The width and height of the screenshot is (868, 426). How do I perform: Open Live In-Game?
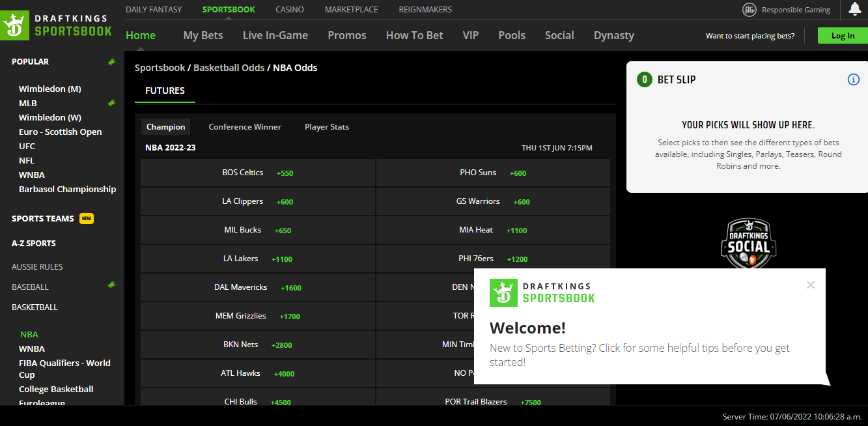pyautogui.click(x=275, y=35)
